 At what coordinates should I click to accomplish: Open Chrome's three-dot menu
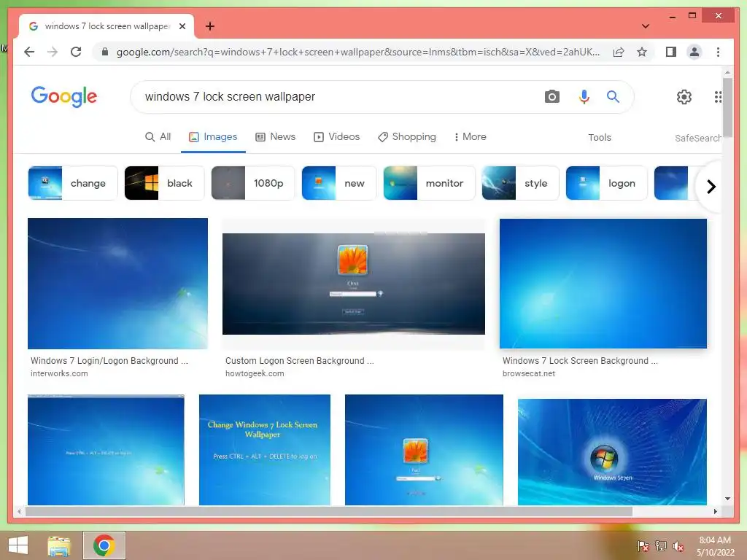point(718,52)
